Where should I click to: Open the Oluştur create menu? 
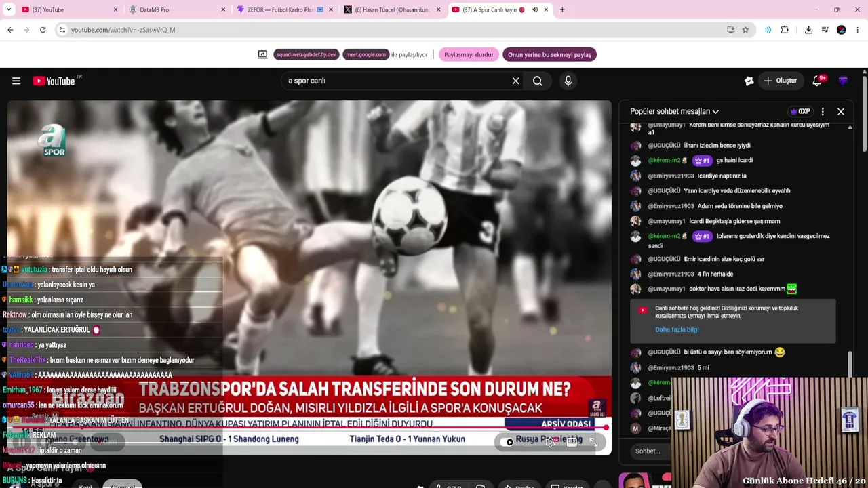click(x=781, y=81)
